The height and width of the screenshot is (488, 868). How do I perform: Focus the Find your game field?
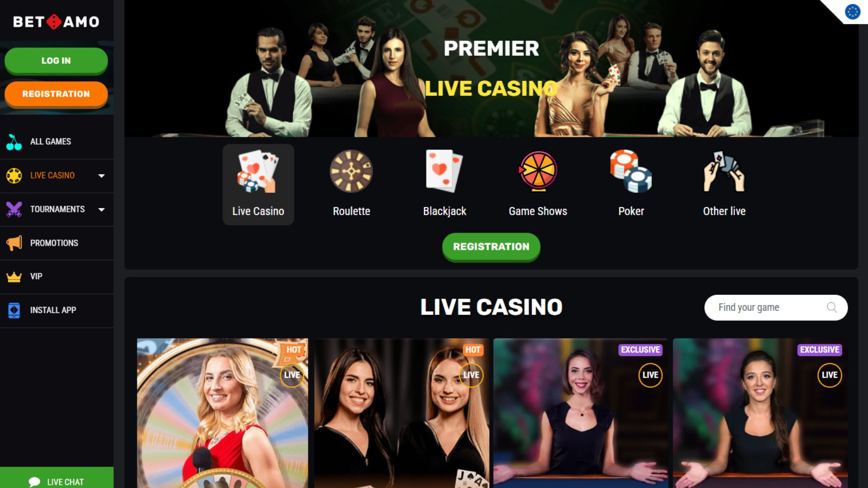click(776, 308)
